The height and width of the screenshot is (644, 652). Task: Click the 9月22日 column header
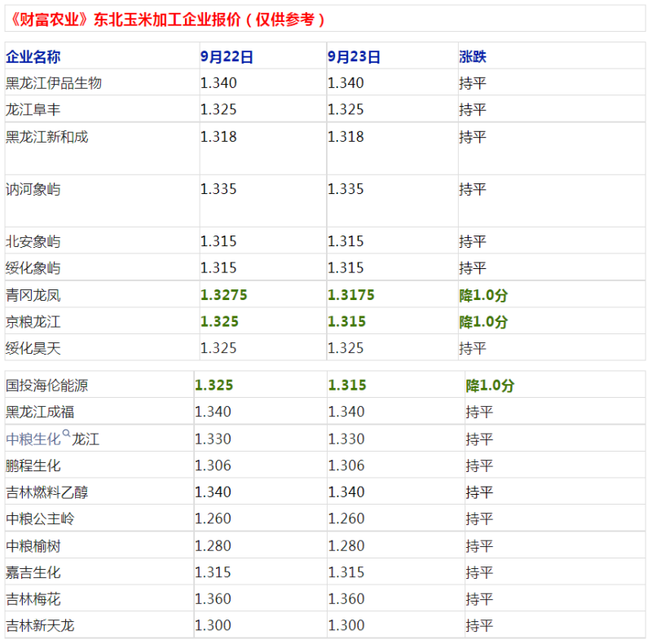[x=227, y=56]
